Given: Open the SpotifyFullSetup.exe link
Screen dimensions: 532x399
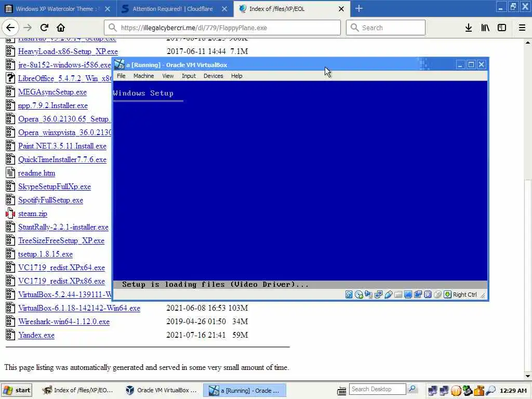Looking at the screenshot, I should tap(50, 200).
